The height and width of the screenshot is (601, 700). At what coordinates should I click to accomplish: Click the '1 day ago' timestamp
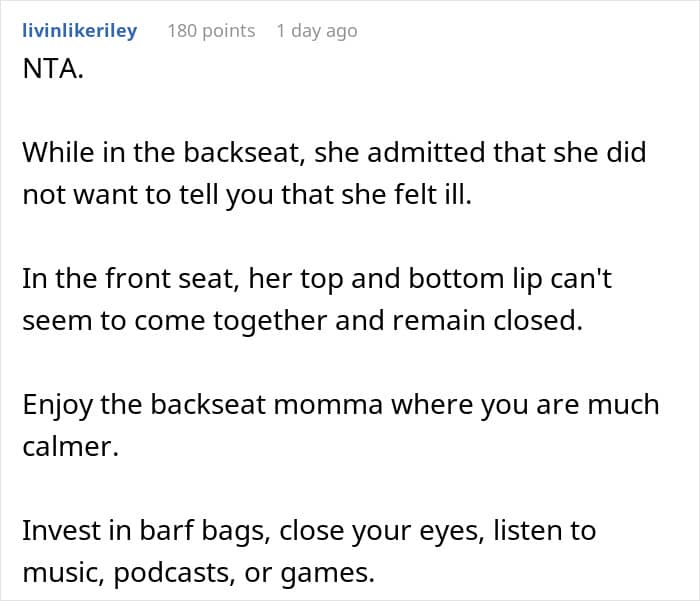click(316, 30)
